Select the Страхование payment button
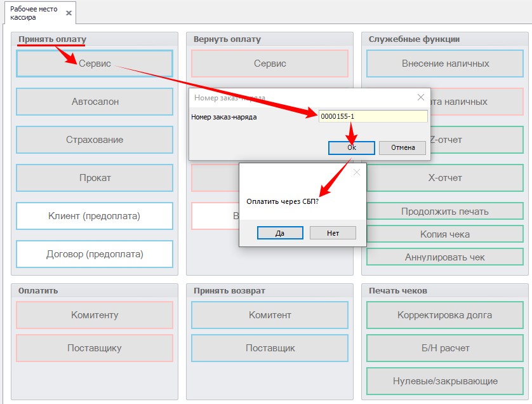 95,140
